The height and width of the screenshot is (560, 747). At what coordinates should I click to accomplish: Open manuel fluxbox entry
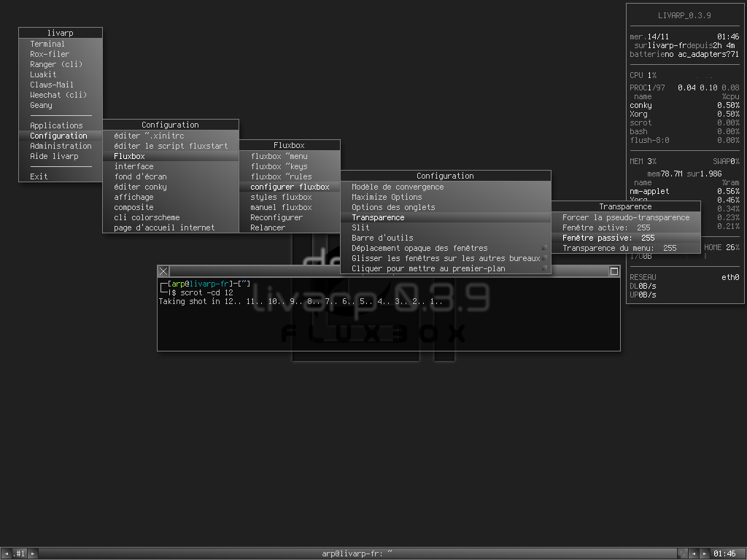click(x=290, y=207)
